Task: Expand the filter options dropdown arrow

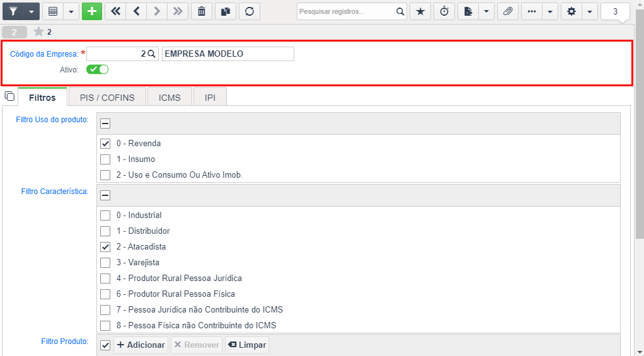Action: (x=32, y=11)
